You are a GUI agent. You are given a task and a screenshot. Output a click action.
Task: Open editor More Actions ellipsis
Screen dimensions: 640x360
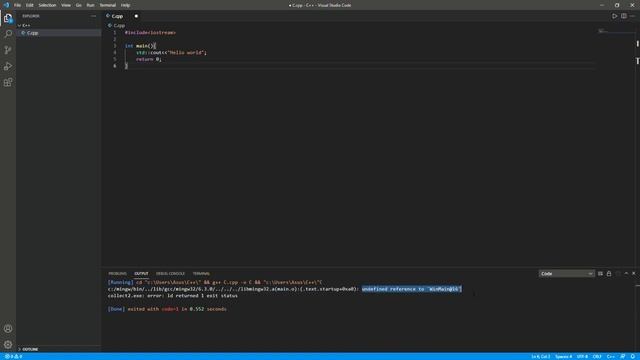(x=632, y=16)
